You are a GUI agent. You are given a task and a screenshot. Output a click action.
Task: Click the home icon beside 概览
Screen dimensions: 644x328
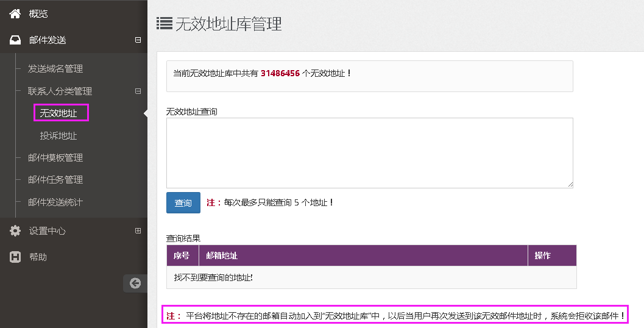15,13
